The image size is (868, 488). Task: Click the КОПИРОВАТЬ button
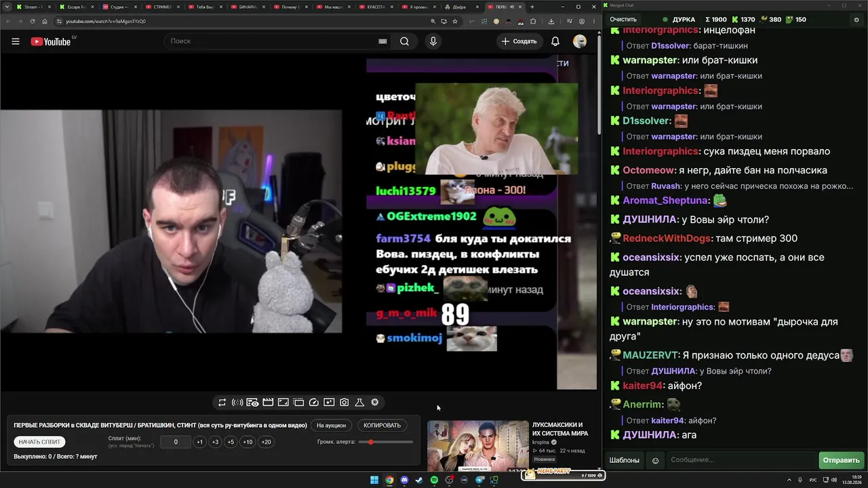(x=382, y=426)
